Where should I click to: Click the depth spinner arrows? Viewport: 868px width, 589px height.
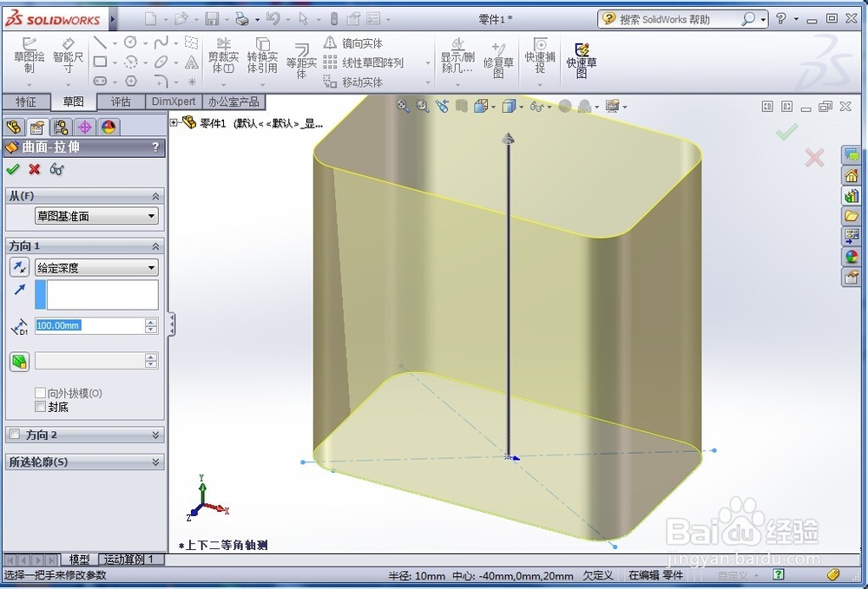pyautogui.click(x=151, y=326)
